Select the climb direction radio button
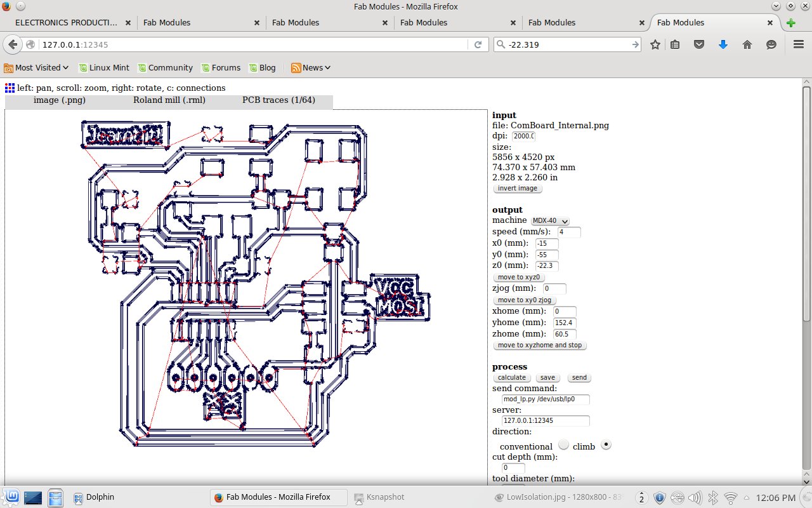 [x=606, y=444]
